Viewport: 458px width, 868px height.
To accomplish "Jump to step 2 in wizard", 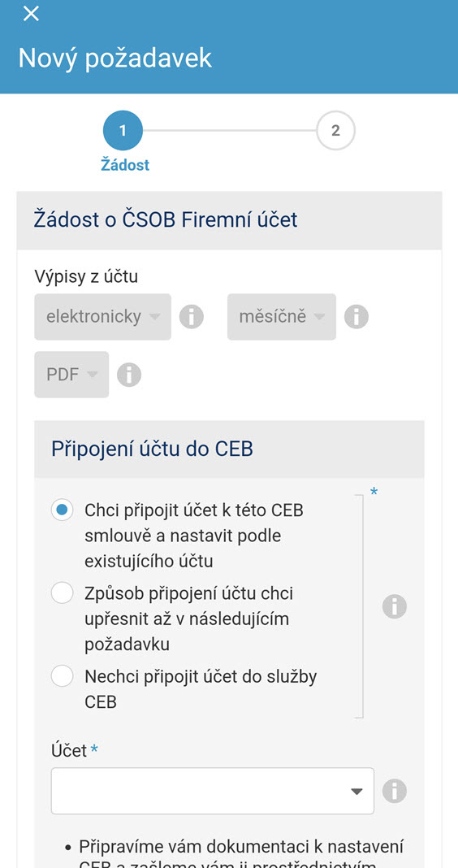I will pos(335,131).
